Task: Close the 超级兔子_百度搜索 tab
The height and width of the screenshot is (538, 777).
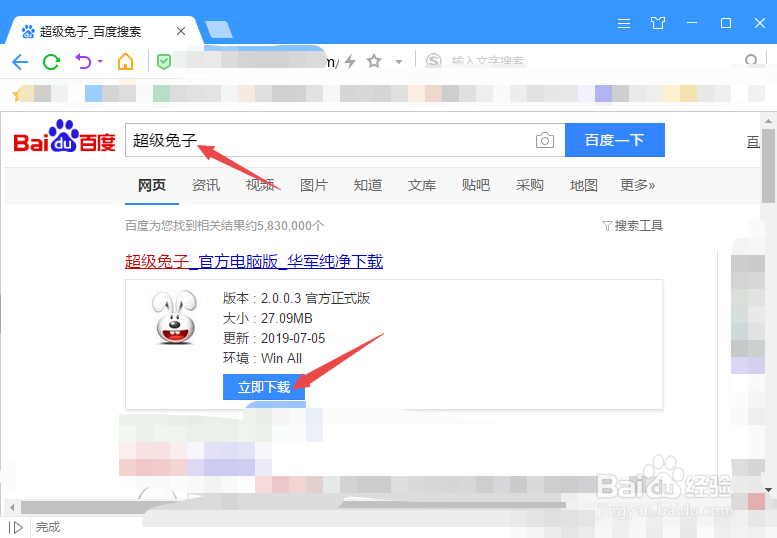Action: click(181, 31)
